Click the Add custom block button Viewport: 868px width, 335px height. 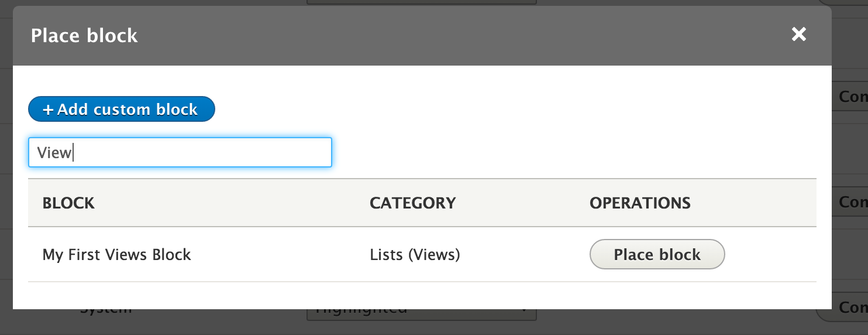tap(122, 110)
